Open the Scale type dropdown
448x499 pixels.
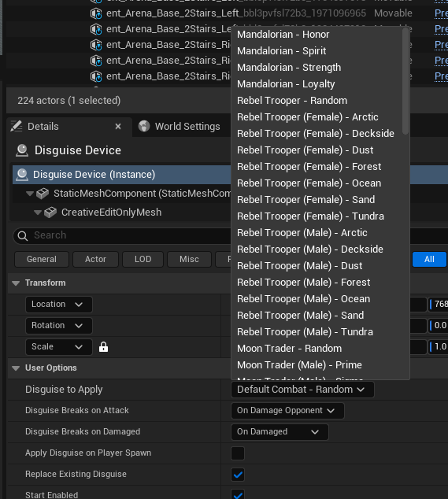[x=59, y=347]
